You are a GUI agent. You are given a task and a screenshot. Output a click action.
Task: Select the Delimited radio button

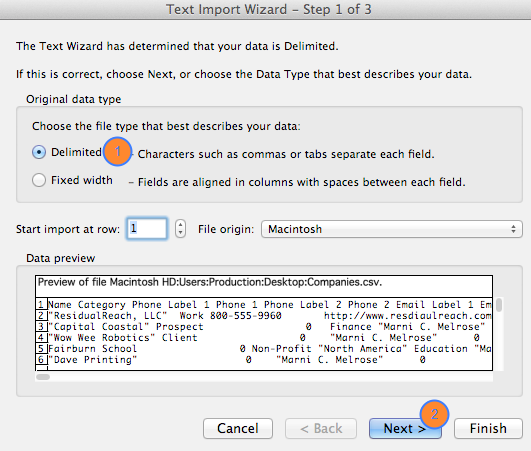[x=39, y=152]
